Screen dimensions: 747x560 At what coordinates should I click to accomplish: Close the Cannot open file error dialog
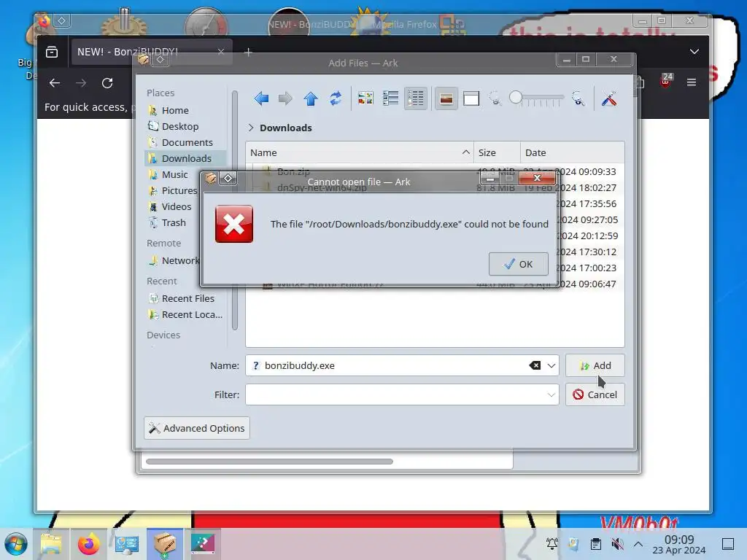pos(537,178)
